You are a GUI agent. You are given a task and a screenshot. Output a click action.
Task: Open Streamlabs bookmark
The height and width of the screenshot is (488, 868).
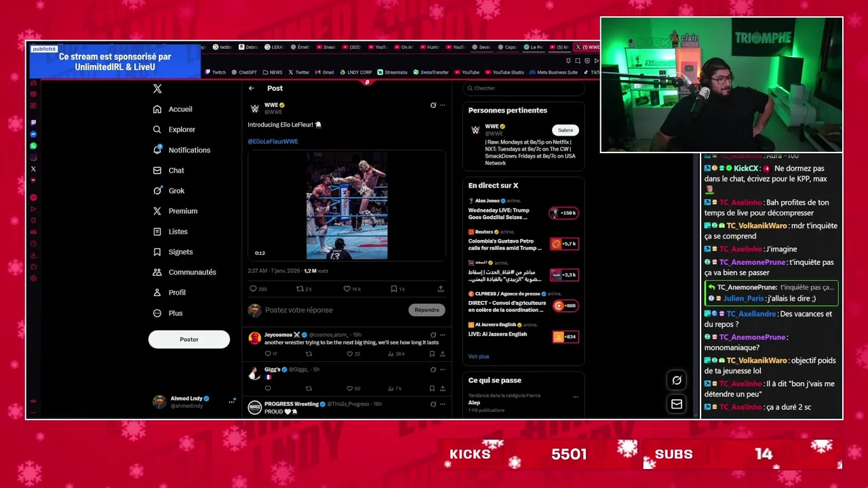(393, 73)
